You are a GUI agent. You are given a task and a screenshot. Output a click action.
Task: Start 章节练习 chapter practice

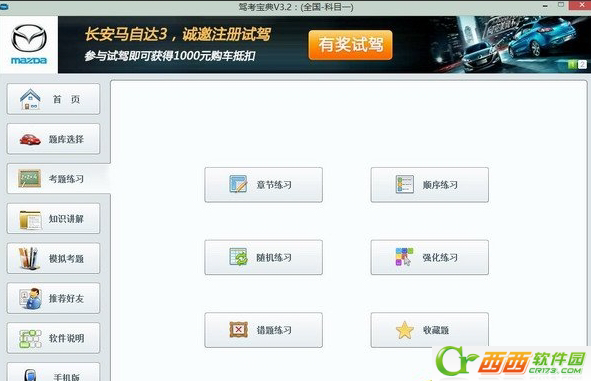(x=263, y=185)
